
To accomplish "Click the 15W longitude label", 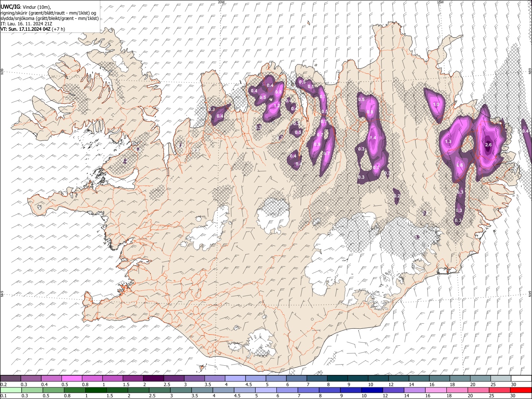I will click(440, 2).
